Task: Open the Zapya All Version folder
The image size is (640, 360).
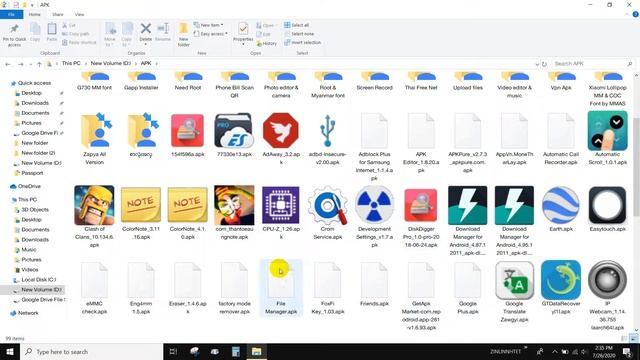Action: [x=95, y=131]
